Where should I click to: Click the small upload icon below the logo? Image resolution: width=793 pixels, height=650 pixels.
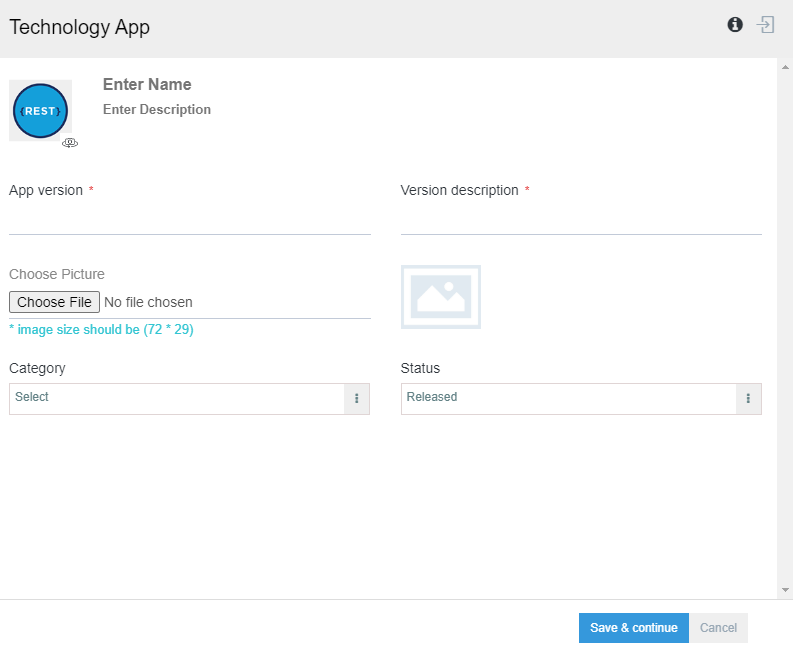70,143
